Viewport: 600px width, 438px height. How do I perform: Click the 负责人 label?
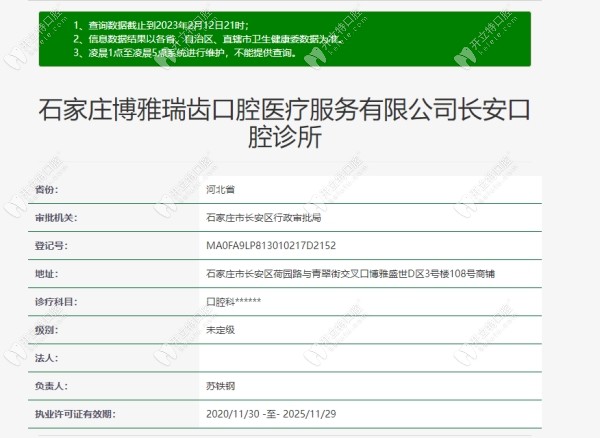(x=51, y=386)
